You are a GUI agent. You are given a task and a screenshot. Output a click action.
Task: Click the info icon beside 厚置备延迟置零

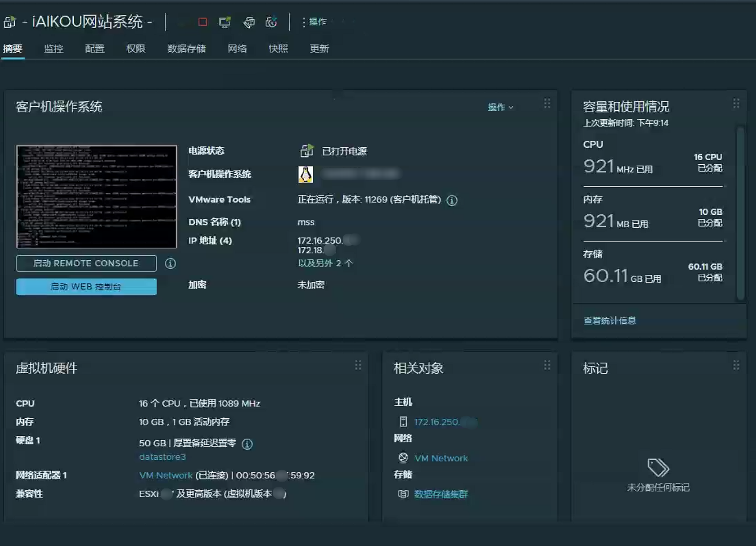[246, 444]
